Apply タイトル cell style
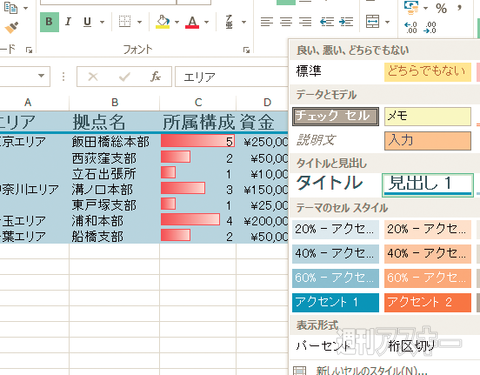480x375 pixels. pyautogui.click(x=335, y=184)
